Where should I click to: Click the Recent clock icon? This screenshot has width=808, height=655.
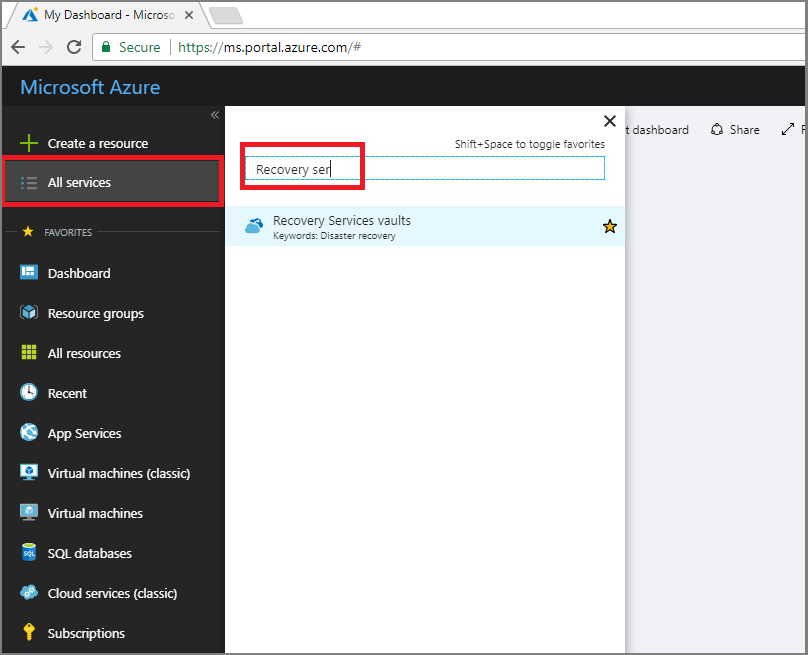[30, 393]
